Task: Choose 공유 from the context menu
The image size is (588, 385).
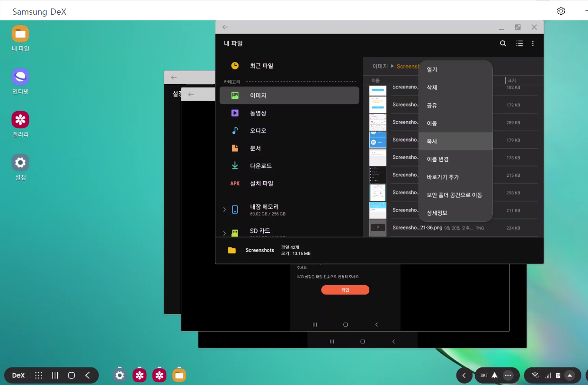Action: point(455,105)
